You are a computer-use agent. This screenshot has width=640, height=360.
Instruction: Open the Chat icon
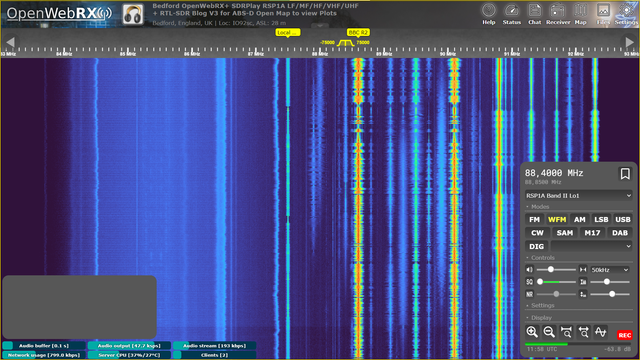coord(534,14)
